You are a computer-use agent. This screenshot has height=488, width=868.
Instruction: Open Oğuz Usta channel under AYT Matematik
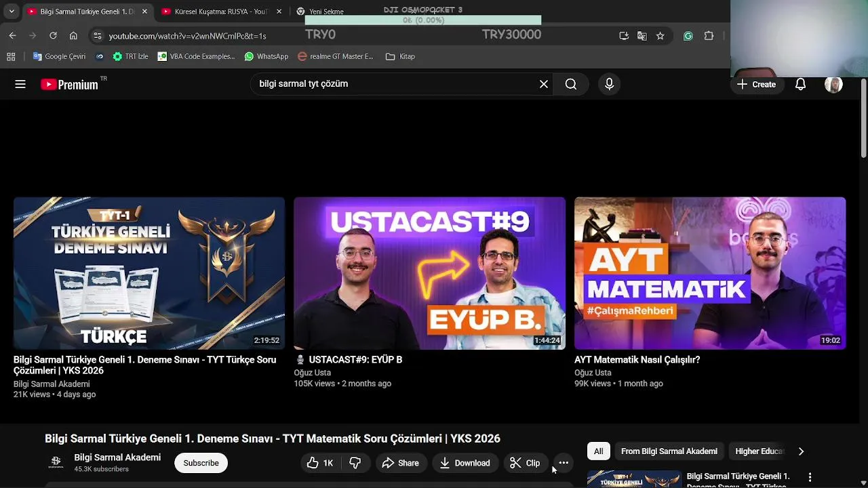593,373
